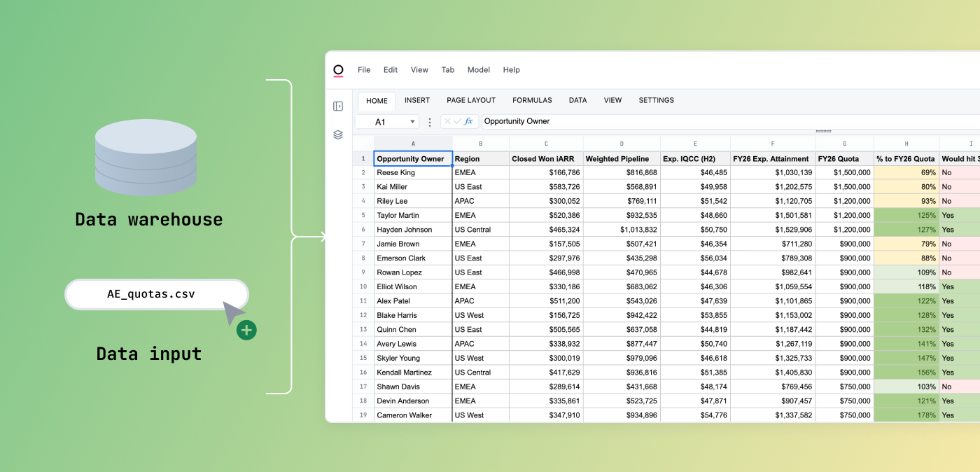Open the A1 name box dropdown arrow
This screenshot has height=472, width=980.
coord(412,122)
